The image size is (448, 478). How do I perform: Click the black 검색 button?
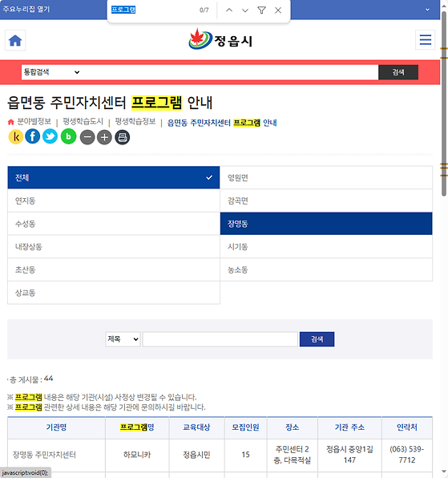point(398,72)
